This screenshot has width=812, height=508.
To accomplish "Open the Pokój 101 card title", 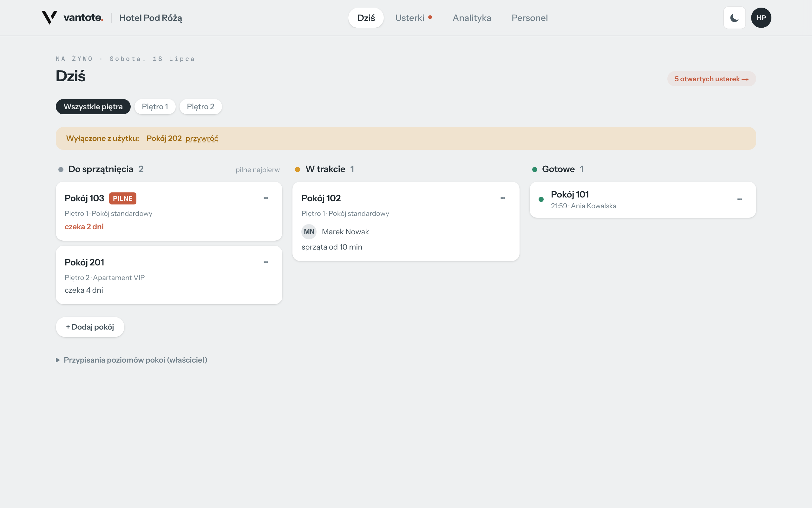I will tap(570, 194).
